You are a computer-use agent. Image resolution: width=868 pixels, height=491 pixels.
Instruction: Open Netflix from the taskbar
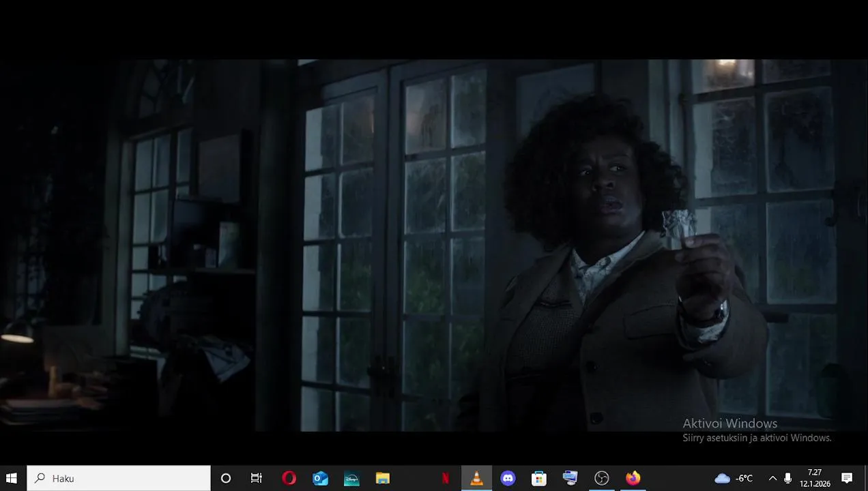pyautogui.click(x=446, y=478)
